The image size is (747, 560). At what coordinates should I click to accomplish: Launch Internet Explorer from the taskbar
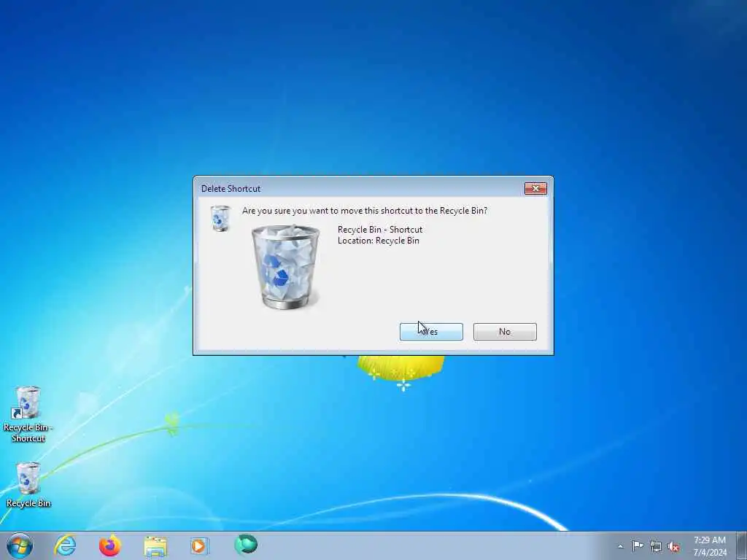click(65, 545)
